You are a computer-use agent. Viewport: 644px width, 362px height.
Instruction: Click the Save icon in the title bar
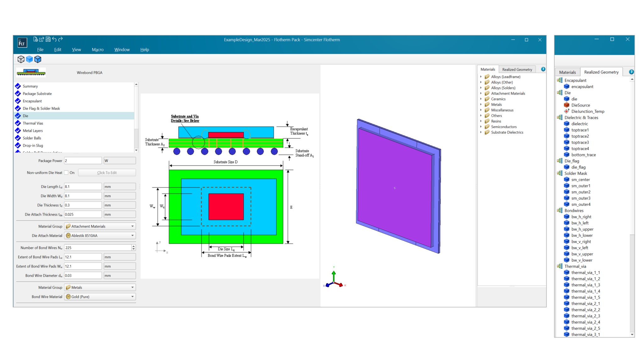[x=48, y=39]
